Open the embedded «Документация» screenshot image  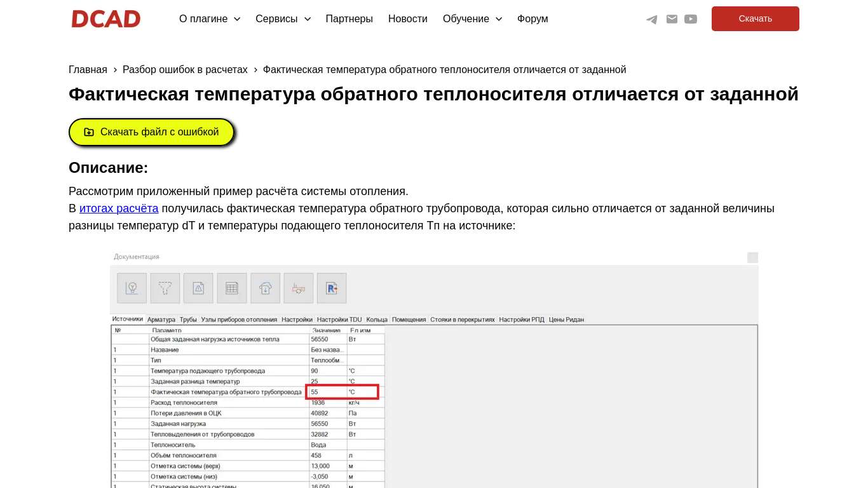(x=434, y=370)
